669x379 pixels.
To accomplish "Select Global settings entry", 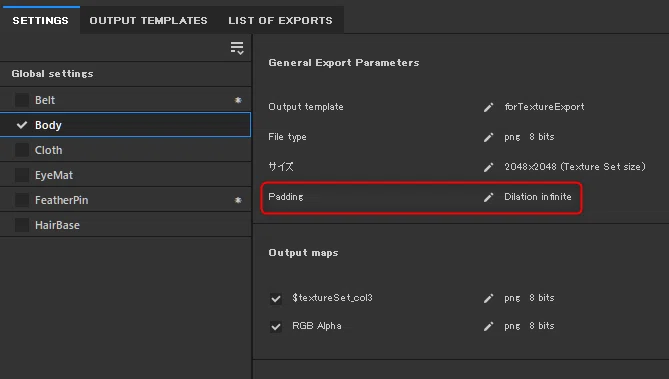I will (52, 73).
